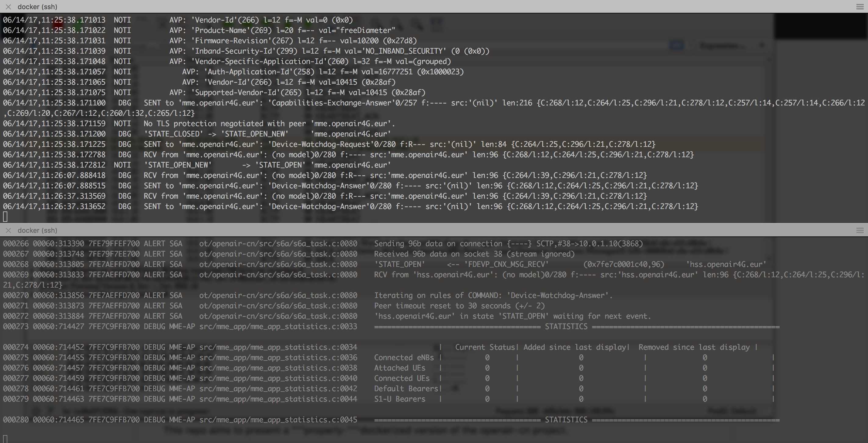The image size is (868, 443).
Task: Place cursor at the upper terminal's prompt block
Action: pyautogui.click(x=5, y=217)
